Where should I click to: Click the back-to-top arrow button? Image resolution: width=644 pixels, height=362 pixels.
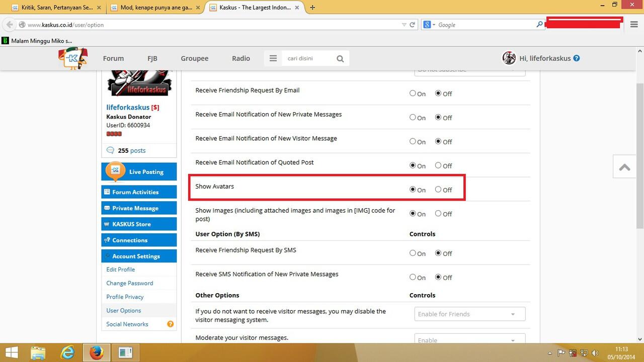(x=625, y=167)
